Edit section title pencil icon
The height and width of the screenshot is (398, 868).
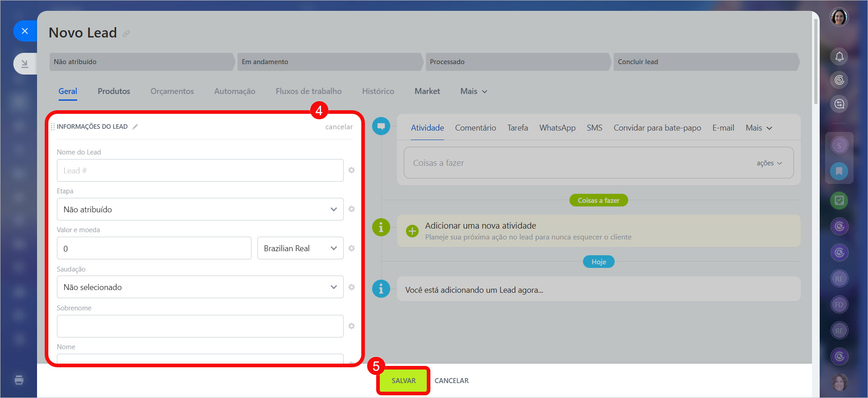tap(135, 127)
